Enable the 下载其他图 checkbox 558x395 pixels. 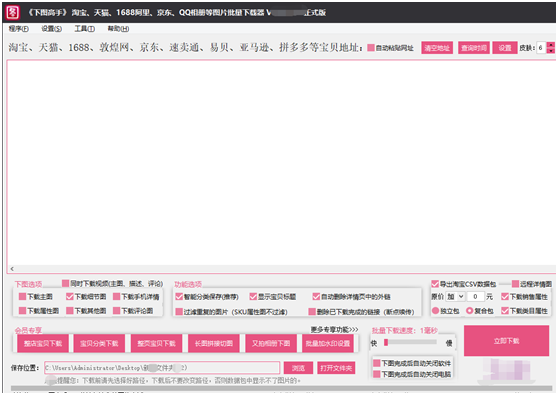click(x=69, y=311)
